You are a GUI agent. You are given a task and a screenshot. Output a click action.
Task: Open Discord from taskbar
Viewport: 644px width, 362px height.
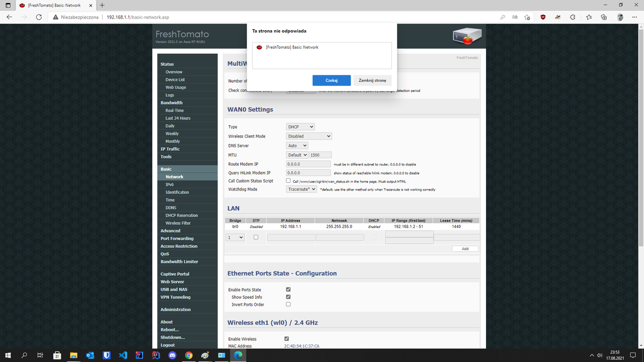[172, 355]
